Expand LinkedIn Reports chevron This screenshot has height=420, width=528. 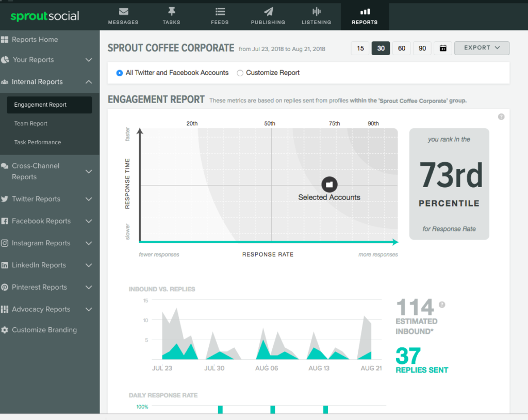(x=89, y=265)
